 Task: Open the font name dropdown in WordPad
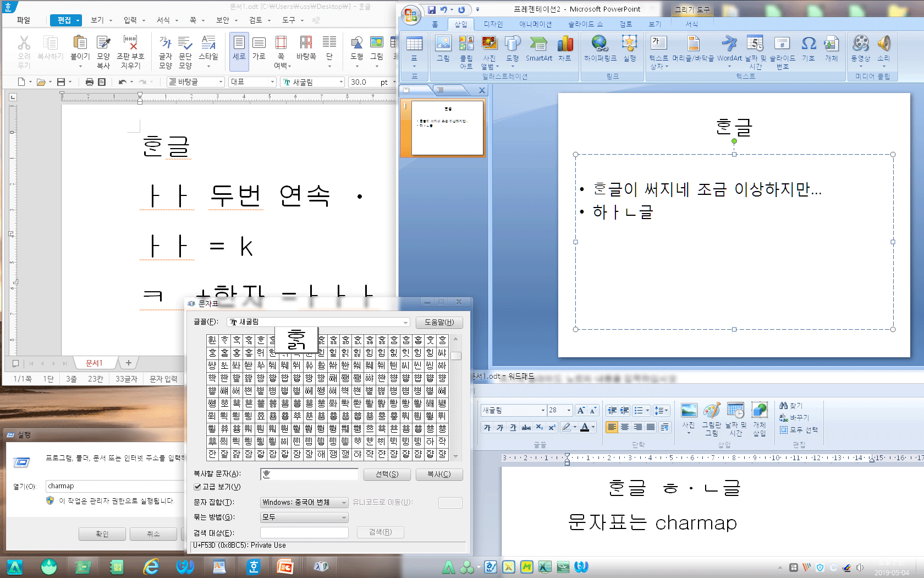[x=543, y=410]
